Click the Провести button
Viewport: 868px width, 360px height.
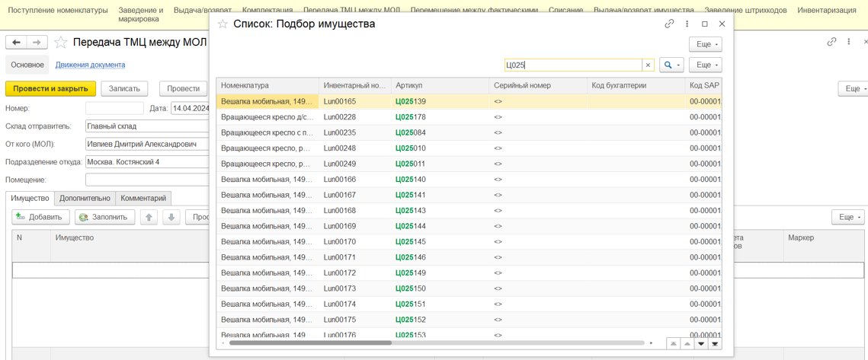(183, 88)
